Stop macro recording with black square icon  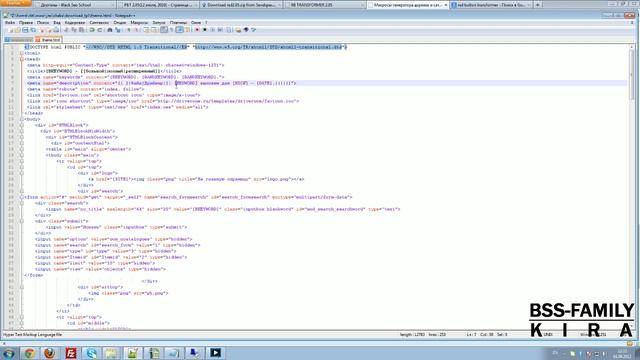click(205, 30)
